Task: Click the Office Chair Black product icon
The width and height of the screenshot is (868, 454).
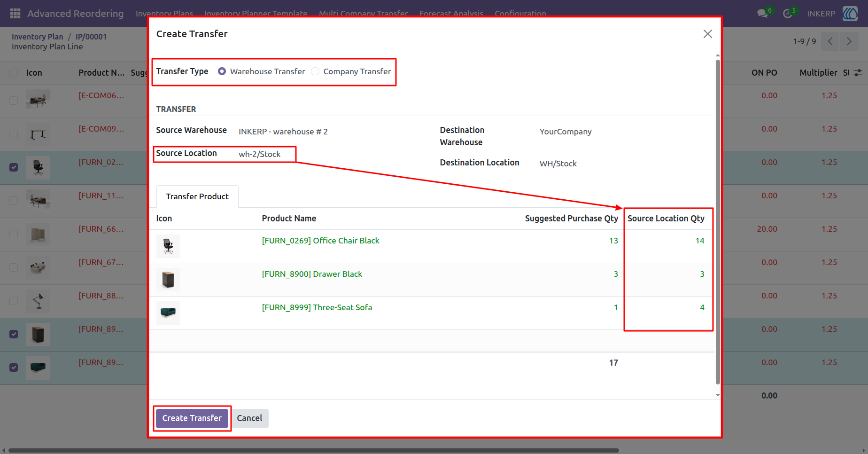Action: coord(168,246)
